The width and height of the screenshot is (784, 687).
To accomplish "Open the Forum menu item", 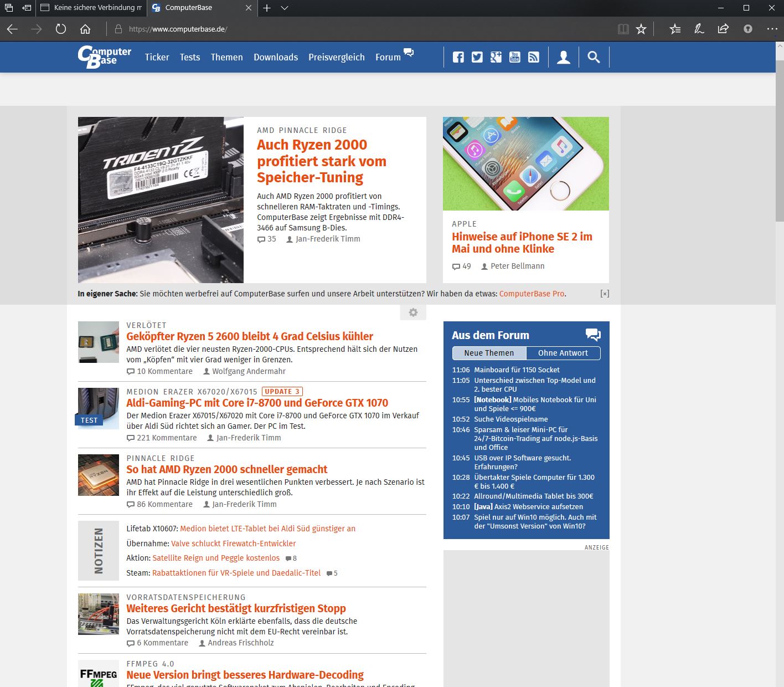I will click(388, 57).
